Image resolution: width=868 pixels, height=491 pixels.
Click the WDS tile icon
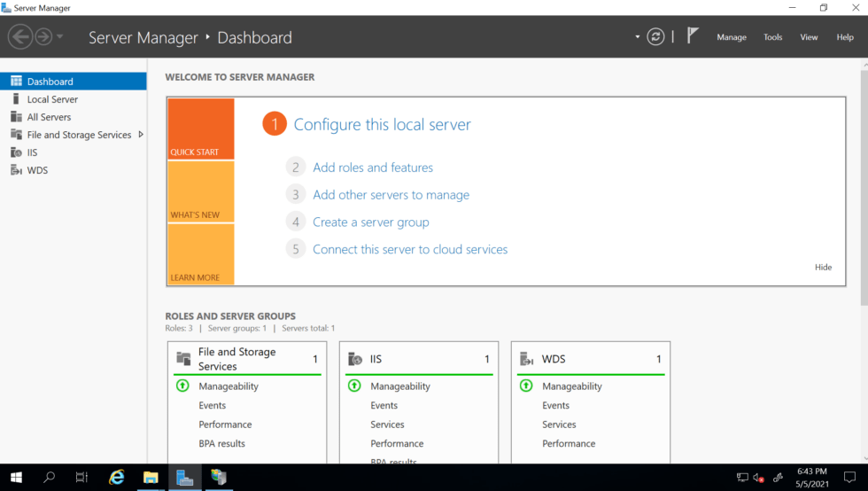pyautogui.click(x=526, y=359)
